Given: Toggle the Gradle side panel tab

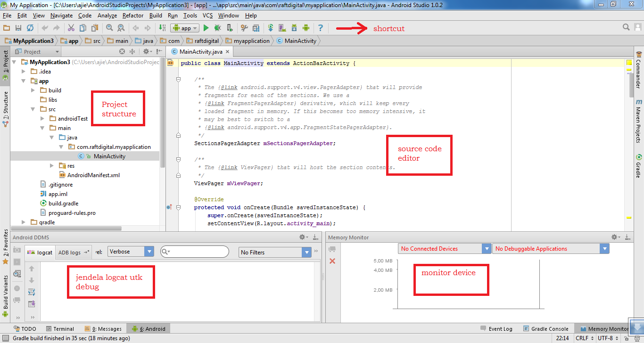Looking at the screenshot, I should (x=639, y=166).
